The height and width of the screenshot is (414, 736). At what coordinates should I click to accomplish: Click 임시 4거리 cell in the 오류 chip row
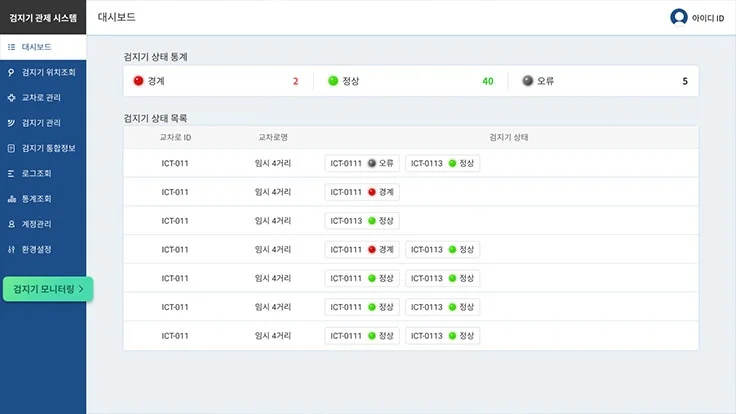(273, 163)
